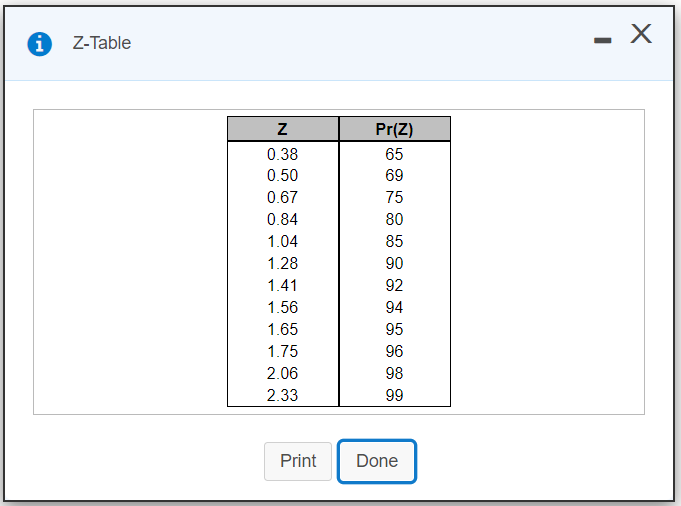Click the Z value 0.38
Screen dimensions: 681x506
click(282, 154)
